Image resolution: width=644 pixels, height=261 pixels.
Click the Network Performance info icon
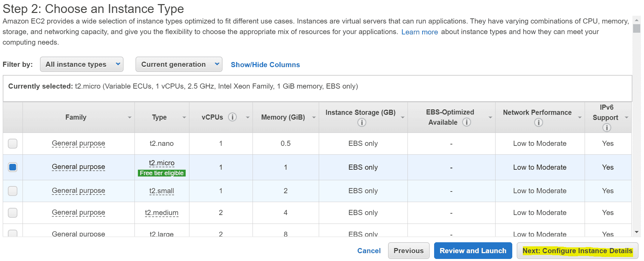coord(539,122)
